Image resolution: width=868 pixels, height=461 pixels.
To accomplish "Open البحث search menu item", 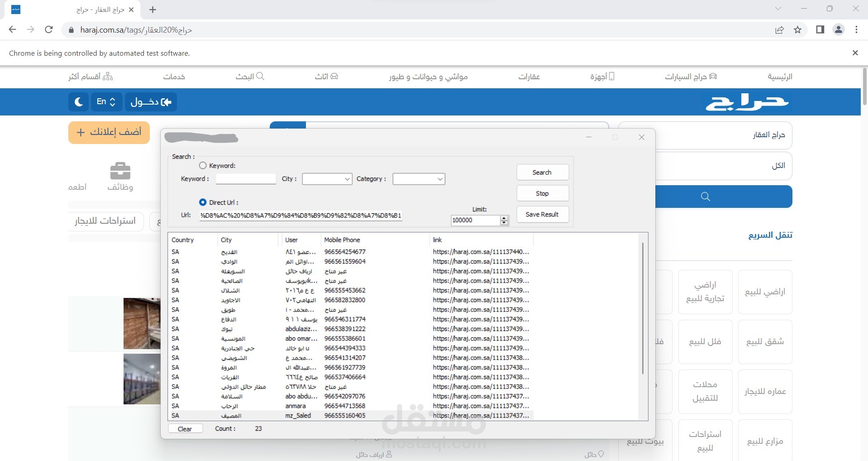I will 250,77.
